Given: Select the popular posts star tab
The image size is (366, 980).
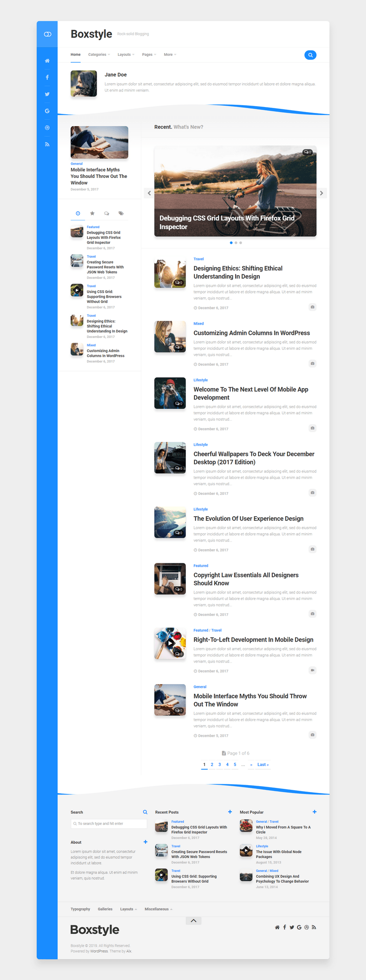Looking at the screenshot, I should point(92,214).
